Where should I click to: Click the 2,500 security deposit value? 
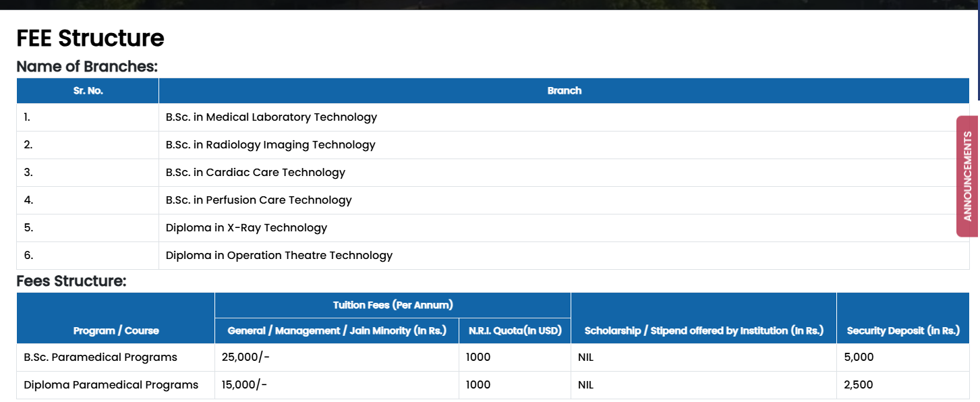point(858,385)
